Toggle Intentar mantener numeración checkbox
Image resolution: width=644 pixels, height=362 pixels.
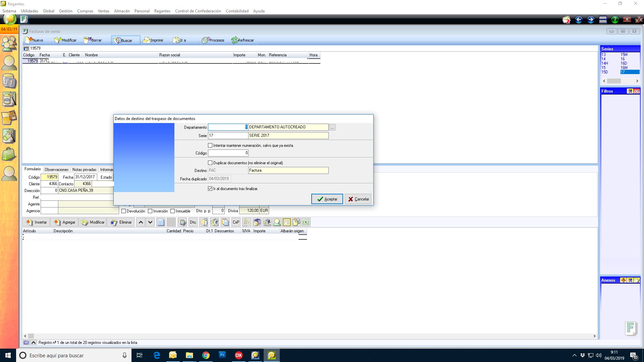point(210,145)
